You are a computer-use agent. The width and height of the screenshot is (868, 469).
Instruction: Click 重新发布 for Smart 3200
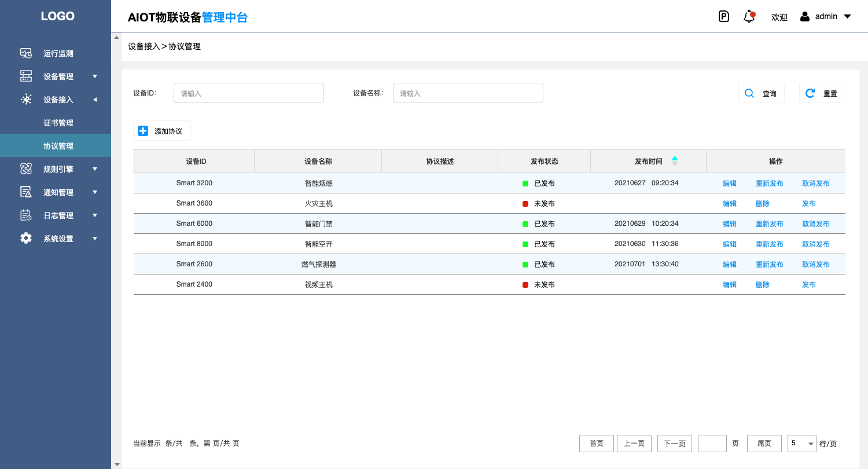tap(770, 183)
